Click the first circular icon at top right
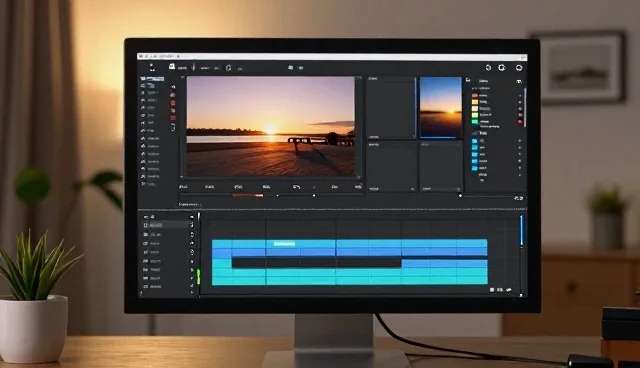 coord(488,68)
